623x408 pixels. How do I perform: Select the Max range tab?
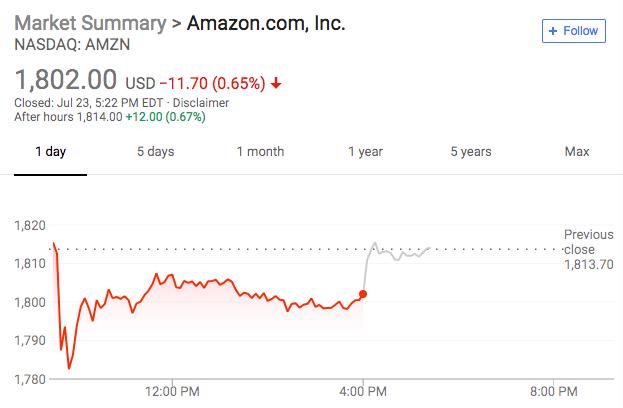[x=576, y=152]
